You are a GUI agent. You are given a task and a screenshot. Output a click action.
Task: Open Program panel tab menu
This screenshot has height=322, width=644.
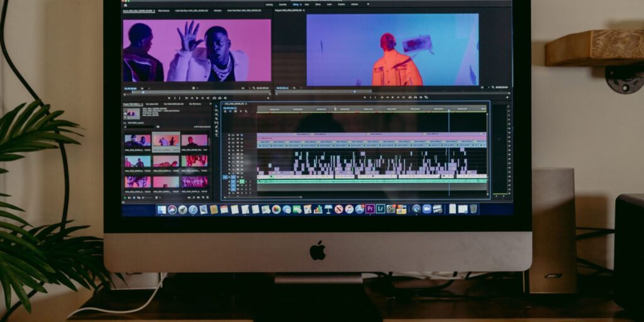[x=304, y=10]
